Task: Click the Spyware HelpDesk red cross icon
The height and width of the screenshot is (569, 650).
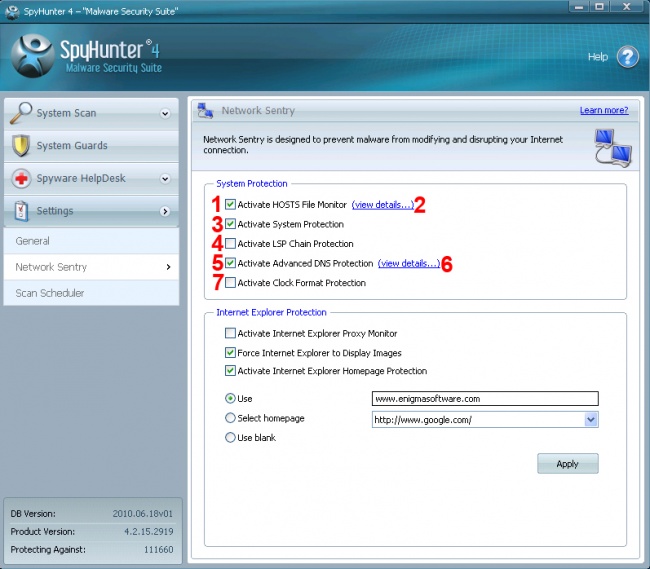Action: click(x=21, y=179)
